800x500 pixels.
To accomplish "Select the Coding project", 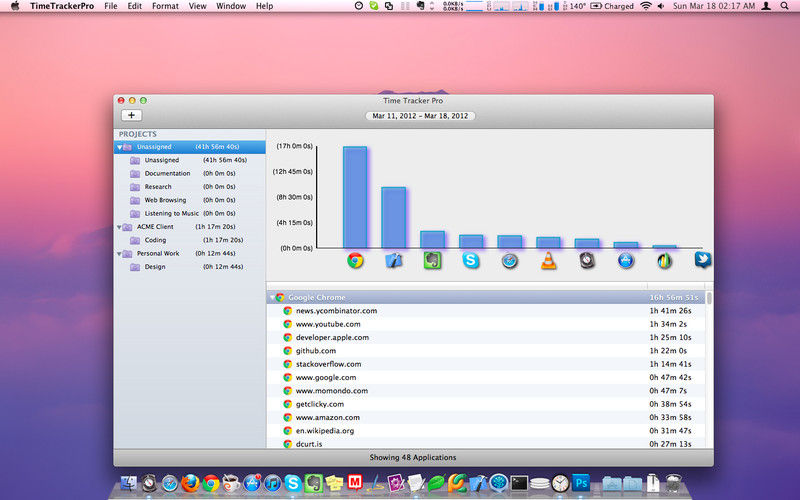I will tap(190, 240).
